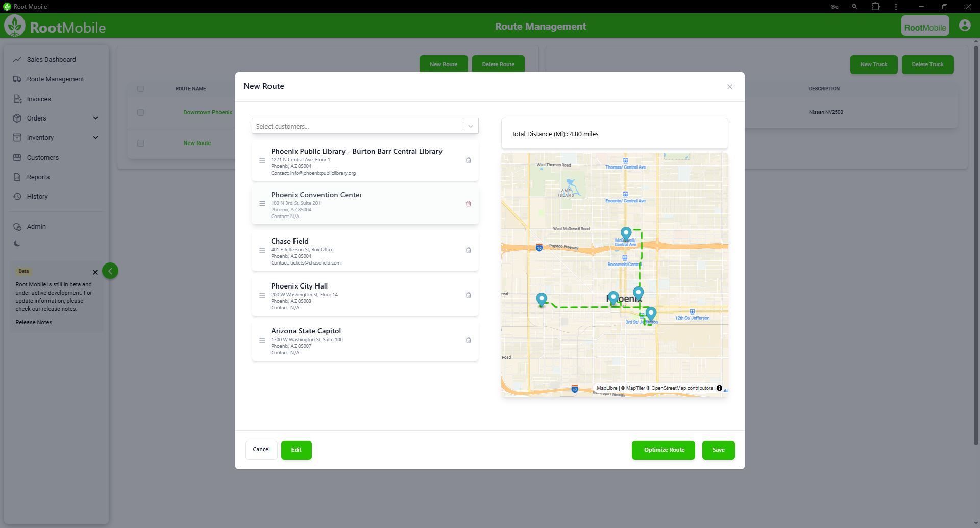Screen dimensions: 980x528
Task: Click the westernmost map pin on route
Action: point(542,299)
